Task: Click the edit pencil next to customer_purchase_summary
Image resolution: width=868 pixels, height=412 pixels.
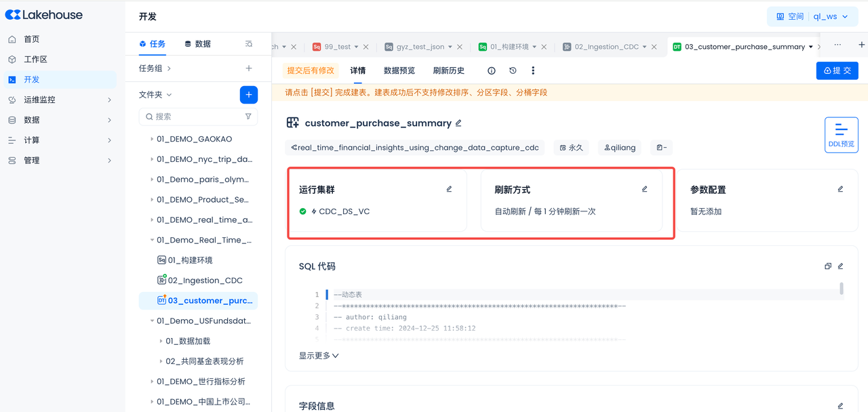Action: coord(459,123)
